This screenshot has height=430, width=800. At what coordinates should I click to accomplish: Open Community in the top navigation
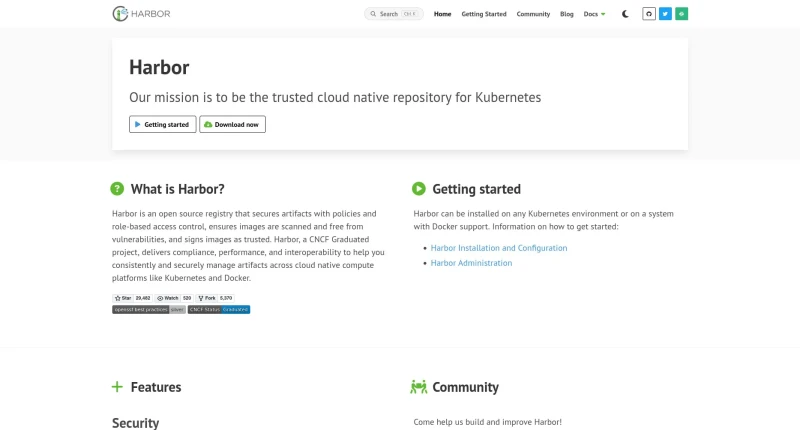pyautogui.click(x=533, y=14)
